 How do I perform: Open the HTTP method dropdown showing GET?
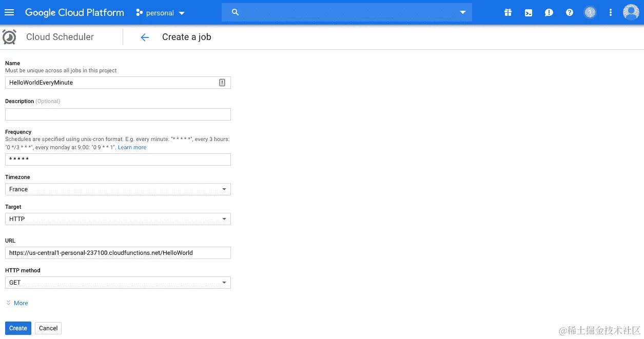(118, 283)
